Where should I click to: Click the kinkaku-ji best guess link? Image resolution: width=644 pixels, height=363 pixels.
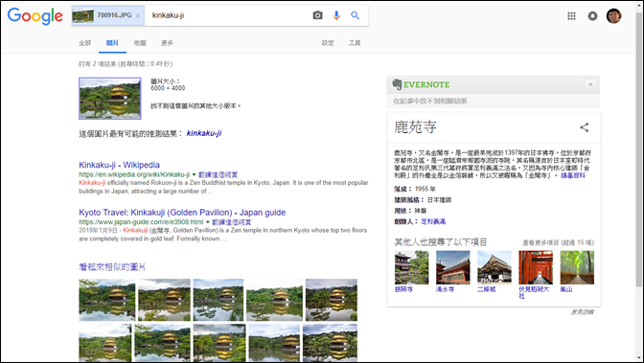(204, 133)
